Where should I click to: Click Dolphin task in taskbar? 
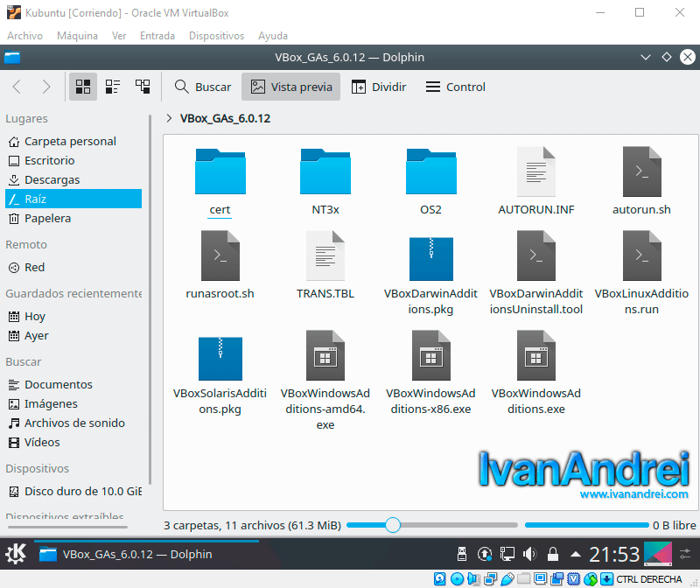tap(146, 554)
